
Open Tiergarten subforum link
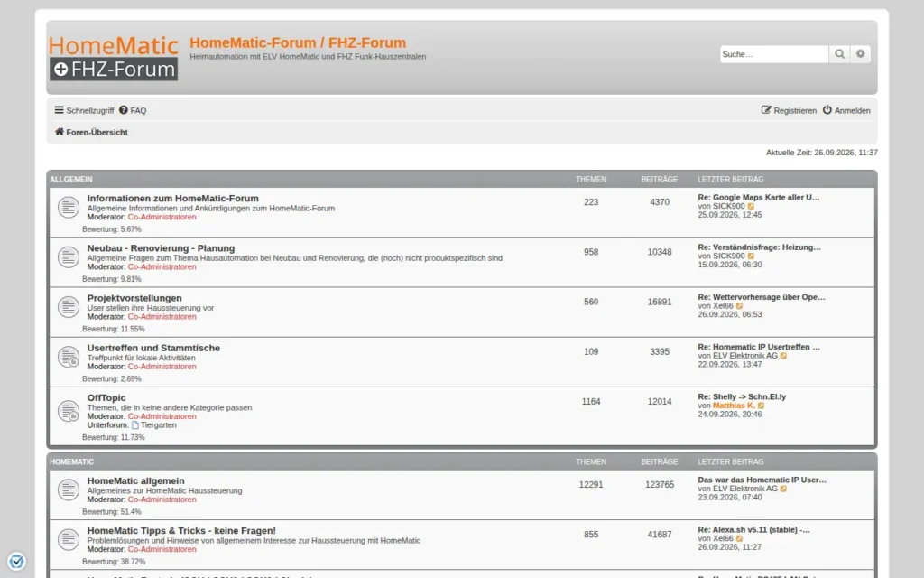coord(158,425)
